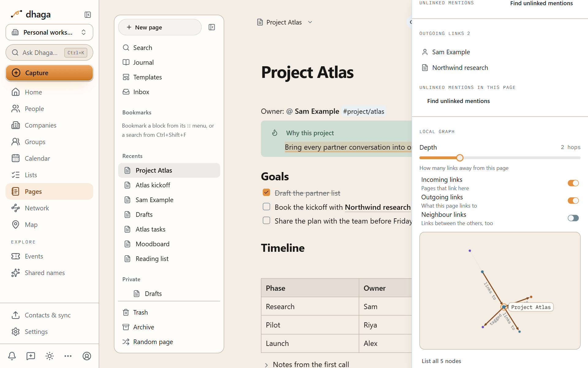Go to People in the sidebar
This screenshot has width=588, height=368.
click(x=49, y=109)
